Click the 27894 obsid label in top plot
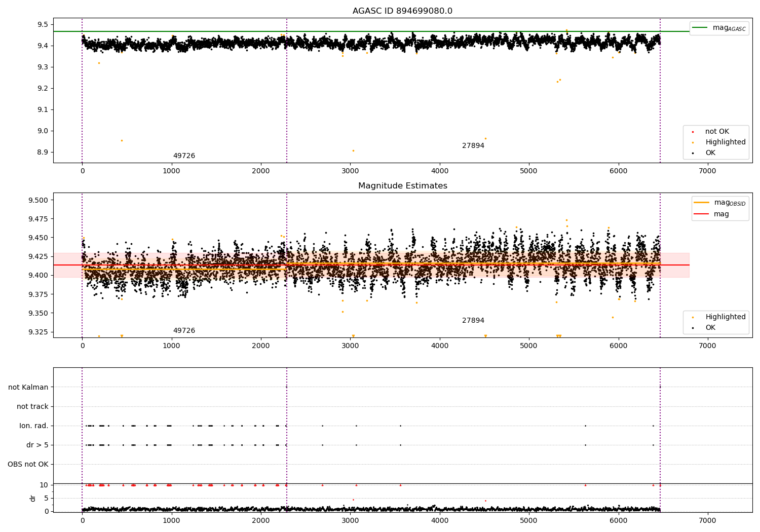 pyautogui.click(x=473, y=146)
